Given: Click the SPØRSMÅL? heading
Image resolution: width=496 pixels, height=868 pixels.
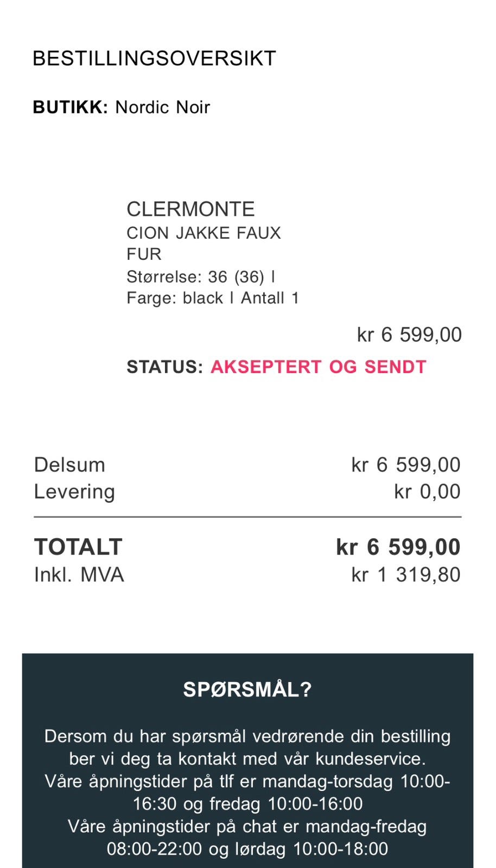Looking at the screenshot, I should (x=247, y=690).
